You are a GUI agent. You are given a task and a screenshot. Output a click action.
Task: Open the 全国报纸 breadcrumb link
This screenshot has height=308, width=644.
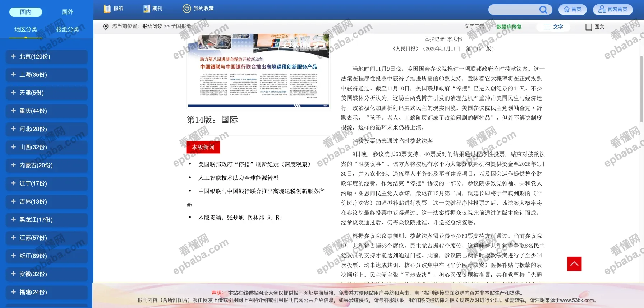click(181, 27)
